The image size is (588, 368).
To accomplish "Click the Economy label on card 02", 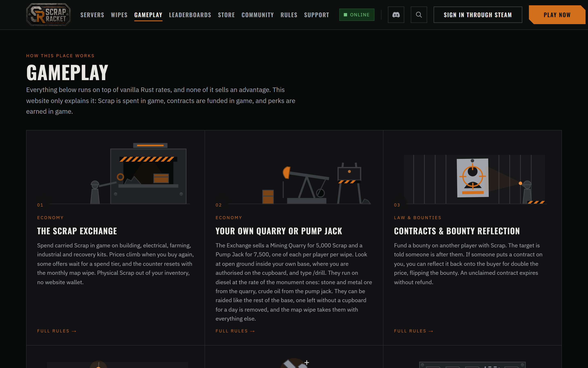I will pos(229,218).
